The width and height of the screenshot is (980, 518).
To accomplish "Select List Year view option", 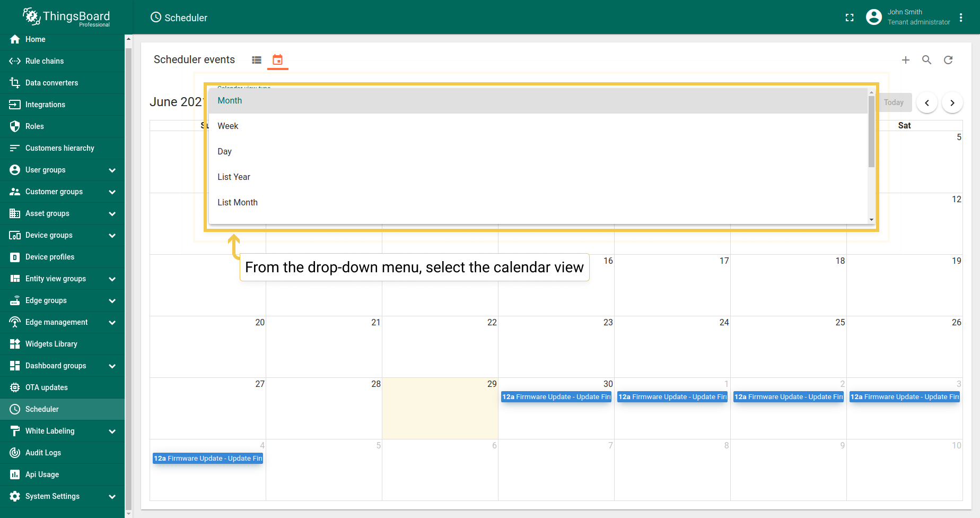I will click(538, 177).
